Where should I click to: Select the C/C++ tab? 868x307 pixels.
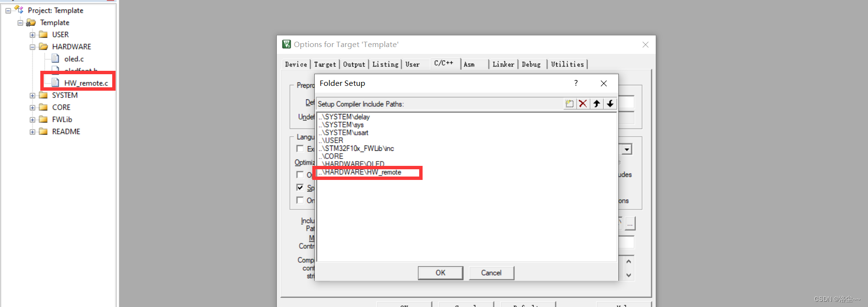click(x=444, y=63)
